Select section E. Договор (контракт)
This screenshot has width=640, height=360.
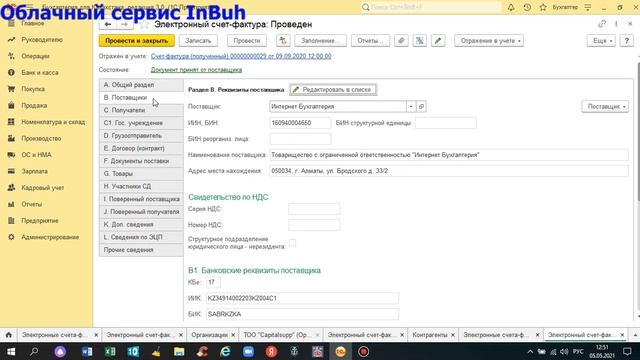[141, 148]
